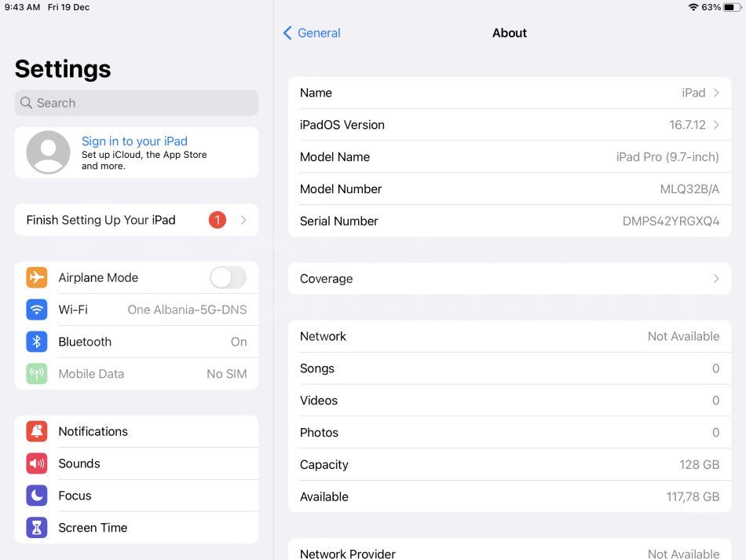Tap the Settings search field
Viewport: 746px width, 560px height.
[136, 103]
